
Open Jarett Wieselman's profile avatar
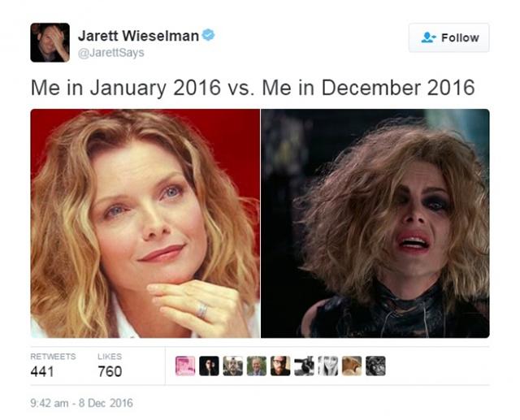pyautogui.click(x=50, y=42)
